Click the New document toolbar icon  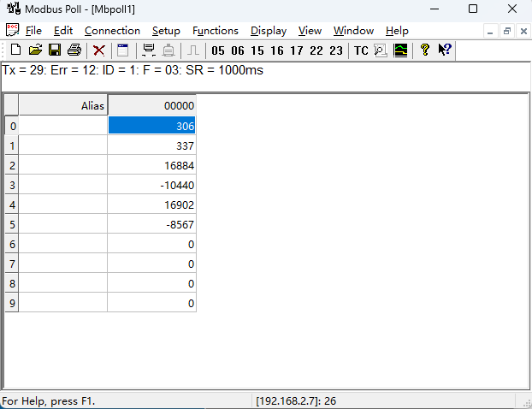(15, 50)
